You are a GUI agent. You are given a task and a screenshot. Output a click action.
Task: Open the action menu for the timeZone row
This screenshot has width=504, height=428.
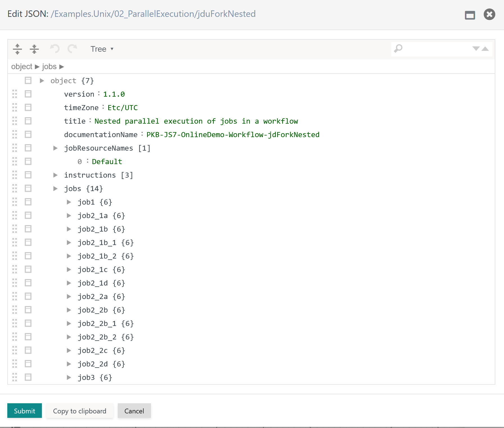tap(28, 107)
